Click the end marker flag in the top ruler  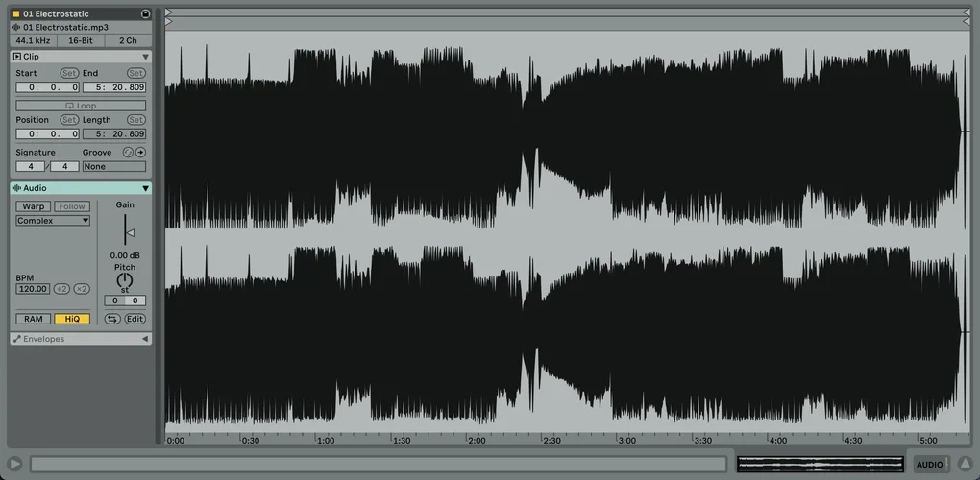tap(967, 12)
